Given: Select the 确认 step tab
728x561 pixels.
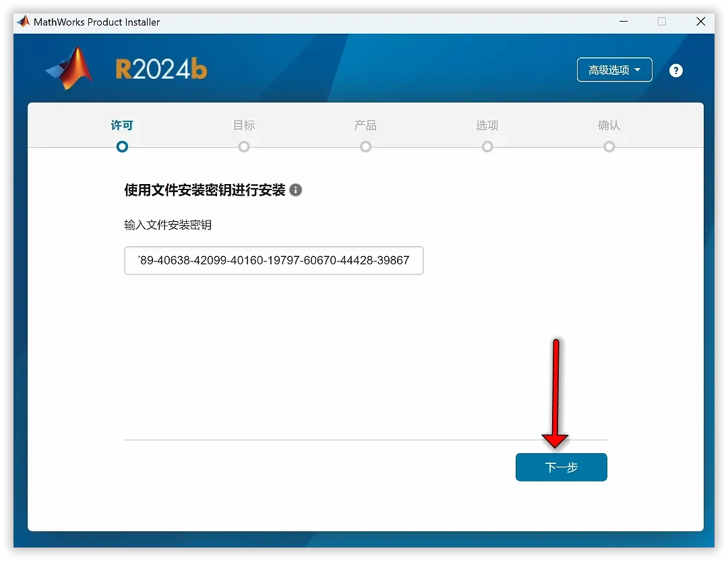Looking at the screenshot, I should 609,125.
